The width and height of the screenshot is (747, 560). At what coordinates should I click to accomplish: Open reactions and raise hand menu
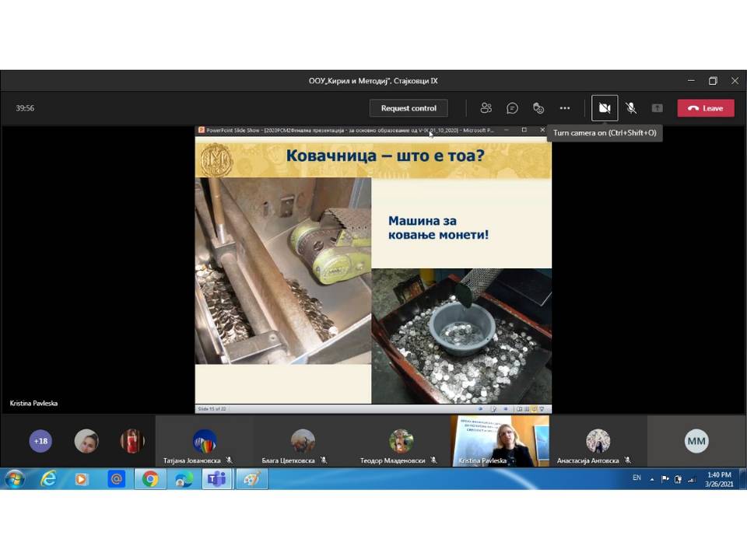538,108
